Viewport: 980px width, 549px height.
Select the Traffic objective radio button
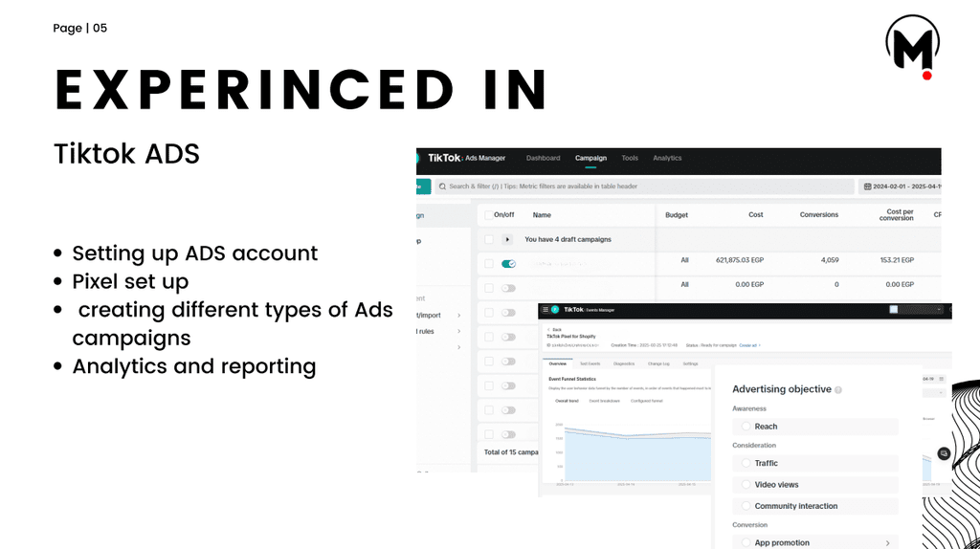coord(746,464)
